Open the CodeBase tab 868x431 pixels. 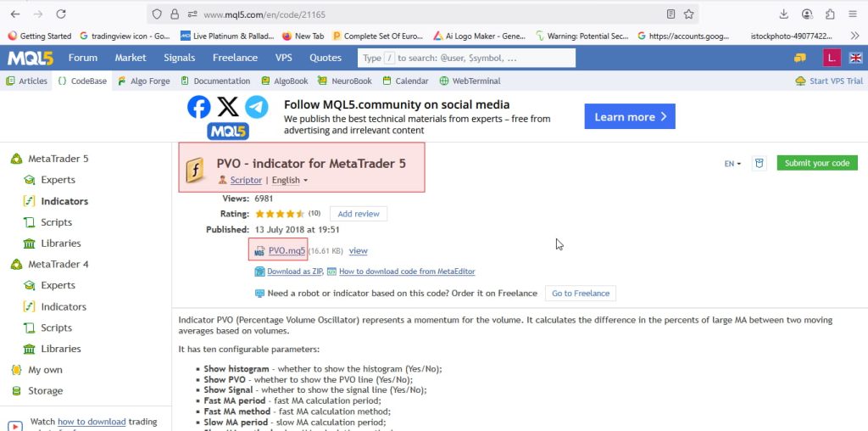82,81
